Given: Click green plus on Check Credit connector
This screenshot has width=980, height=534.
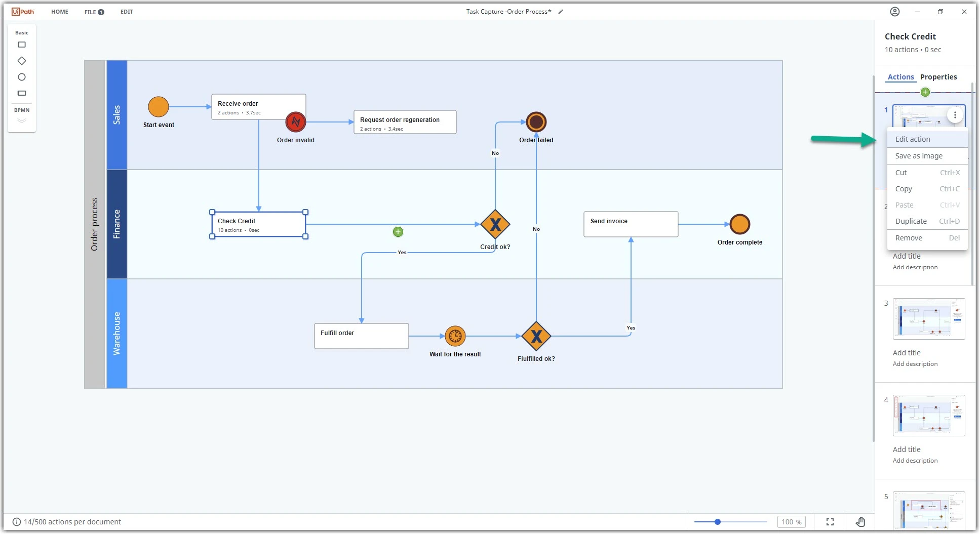Looking at the screenshot, I should point(398,232).
